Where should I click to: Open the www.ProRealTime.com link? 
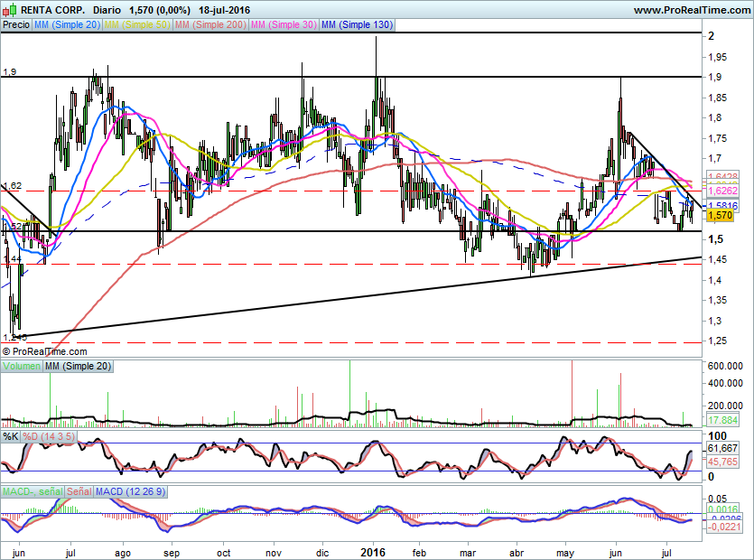(691, 10)
